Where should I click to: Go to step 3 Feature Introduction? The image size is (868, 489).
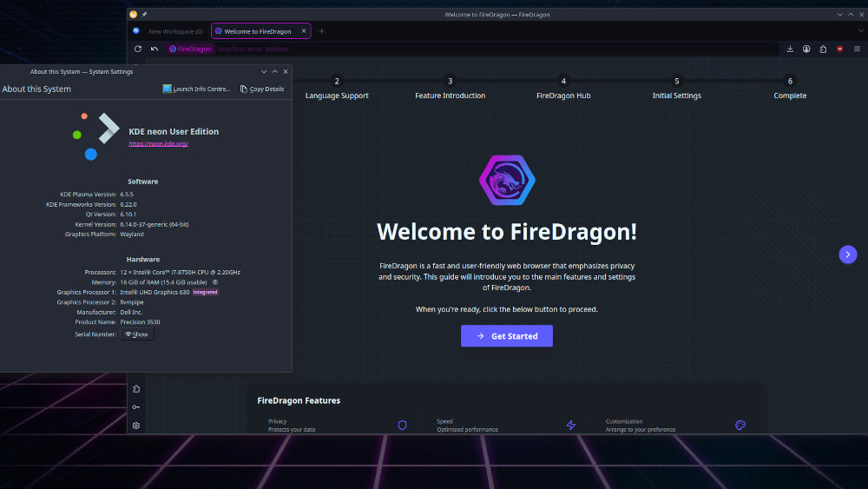pos(450,88)
